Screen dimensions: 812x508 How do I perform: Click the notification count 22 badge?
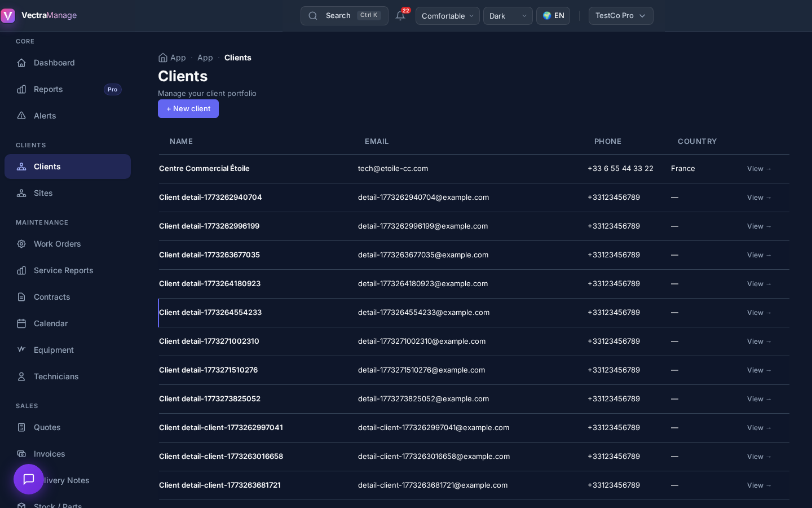406,10
